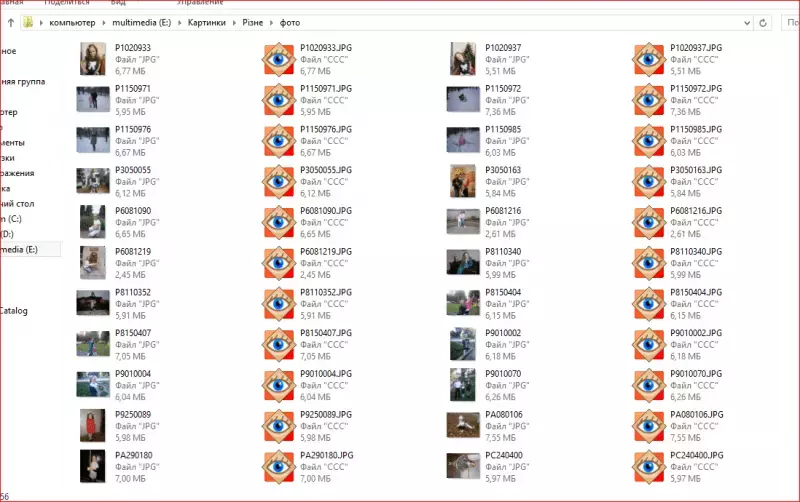Click the file name 'P9010002'
Screen dimensions: 800x502
click(x=503, y=333)
